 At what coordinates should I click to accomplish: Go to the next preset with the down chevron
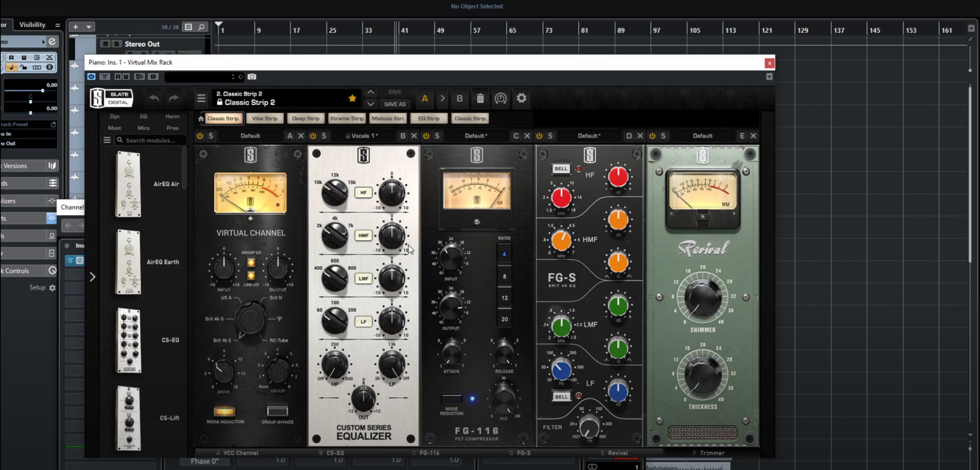pyautogui.click(x=370, y=104)
